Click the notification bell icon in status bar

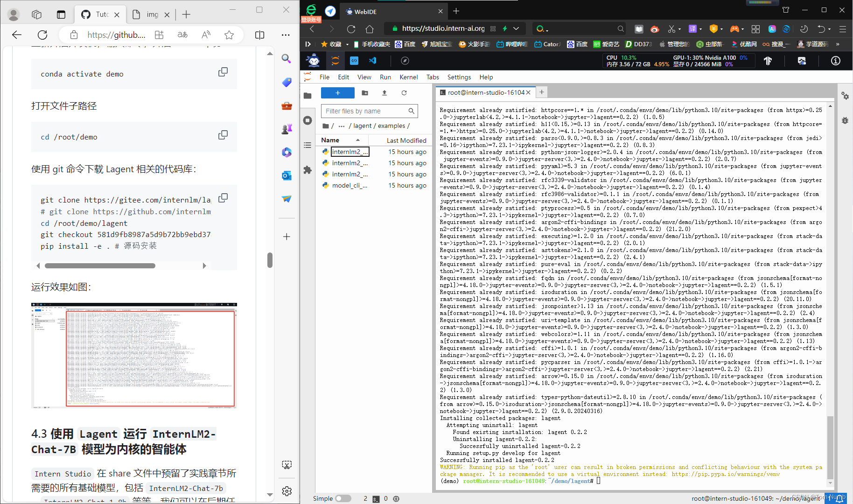(839, 498)
